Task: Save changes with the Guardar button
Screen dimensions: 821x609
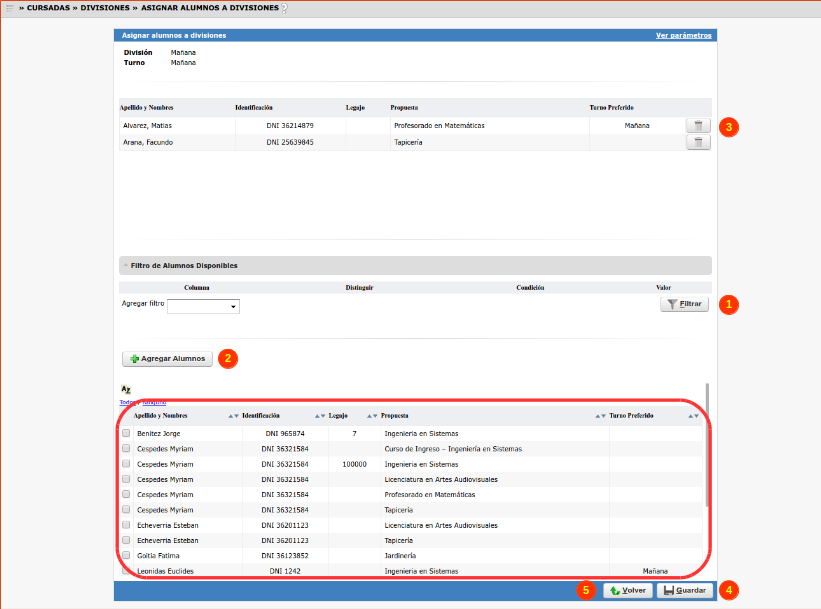Action: click(x=685, y=590)
